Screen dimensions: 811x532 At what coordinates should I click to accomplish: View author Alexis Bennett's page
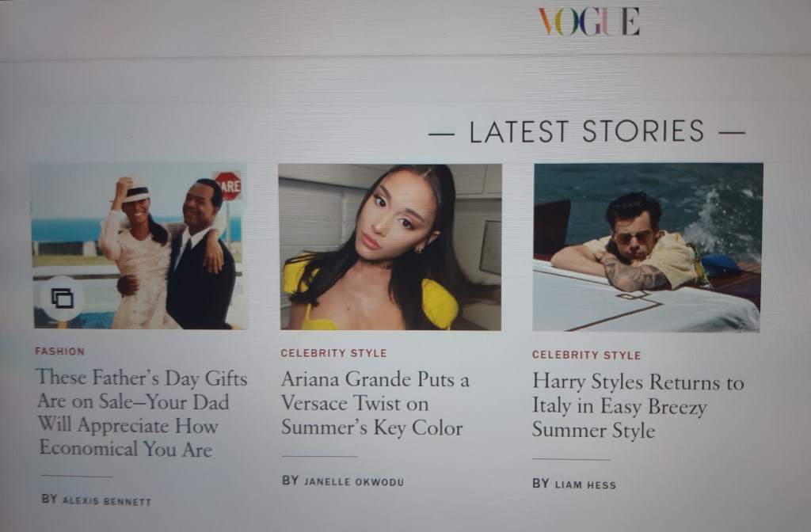point(107,501)
